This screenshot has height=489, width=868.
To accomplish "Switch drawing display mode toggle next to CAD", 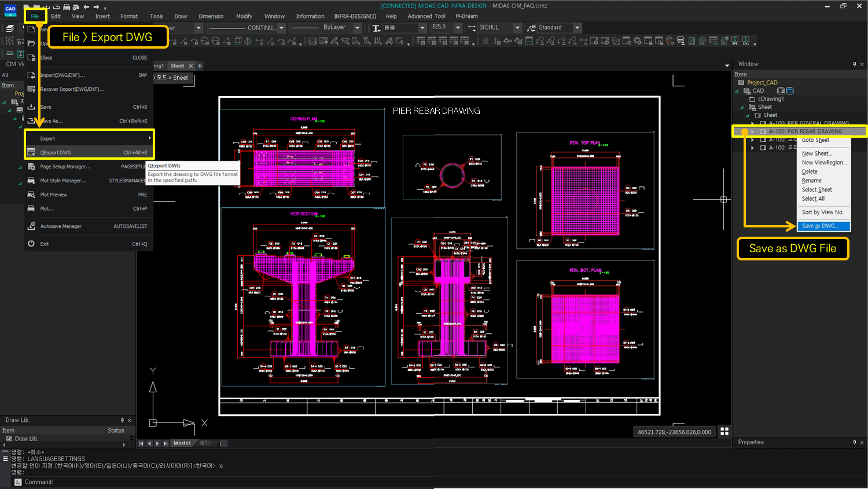I will tap(790, 90).
